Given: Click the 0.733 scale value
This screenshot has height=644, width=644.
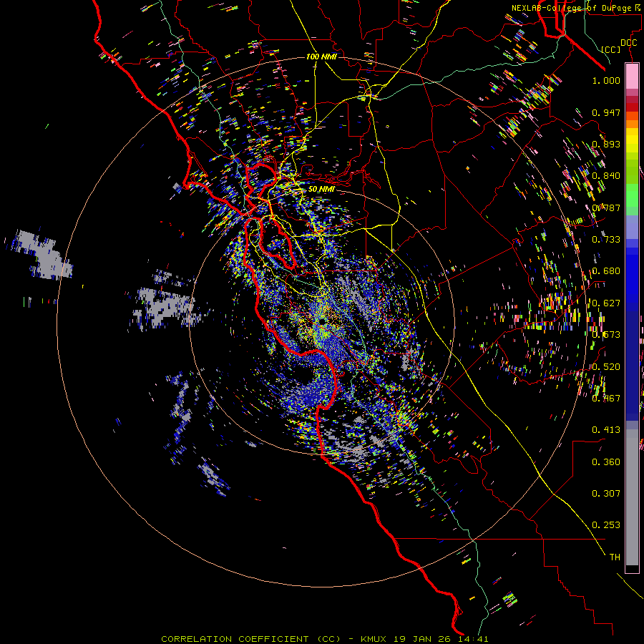Looking at the screenshot, I should click(x=606, y=240).
